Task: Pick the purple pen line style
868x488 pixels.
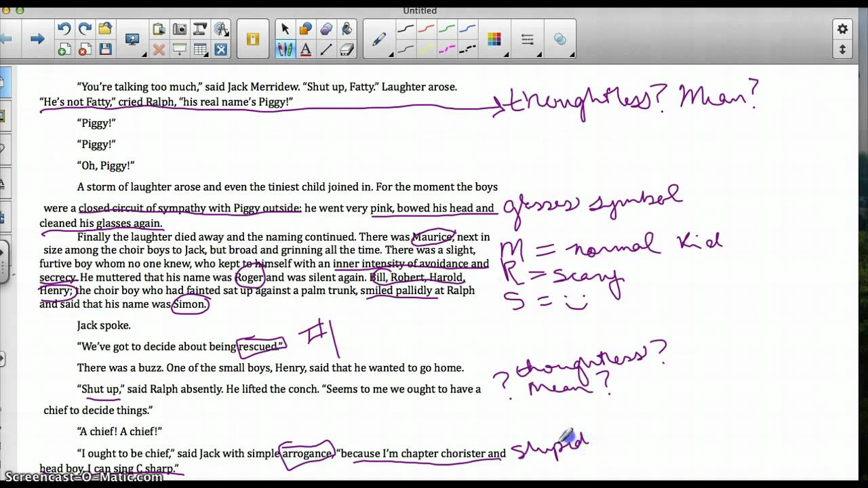Action: click(x=406, y=49)
